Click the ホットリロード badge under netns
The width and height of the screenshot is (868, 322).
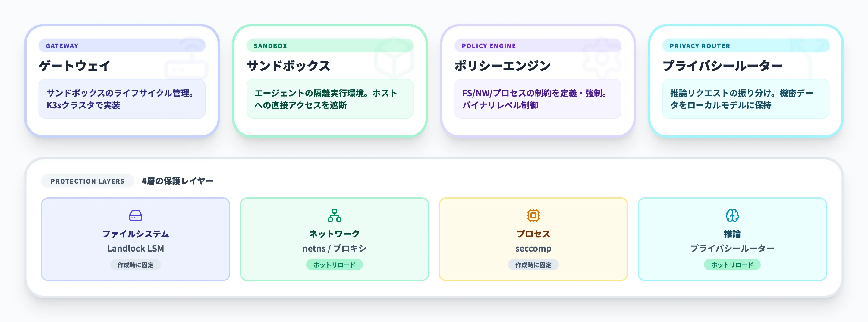(334, 265)
